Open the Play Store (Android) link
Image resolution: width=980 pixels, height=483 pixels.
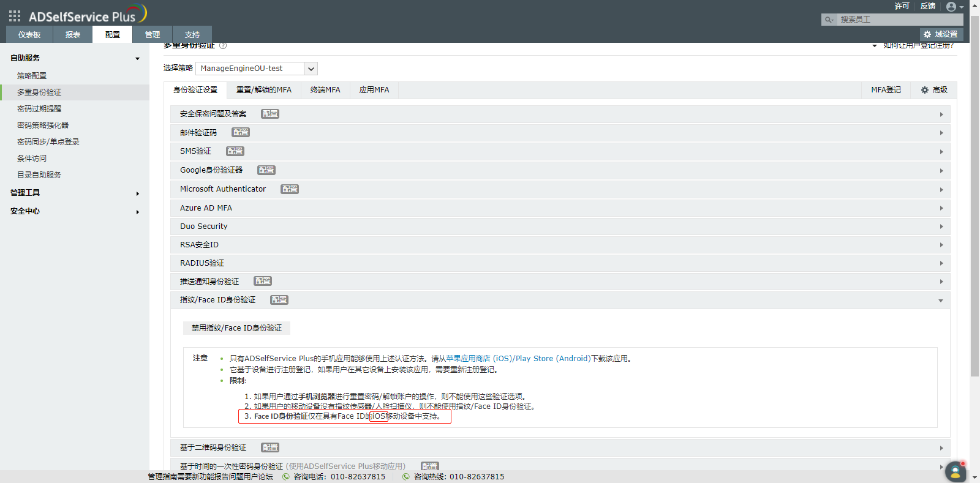(x=553, y=359)
